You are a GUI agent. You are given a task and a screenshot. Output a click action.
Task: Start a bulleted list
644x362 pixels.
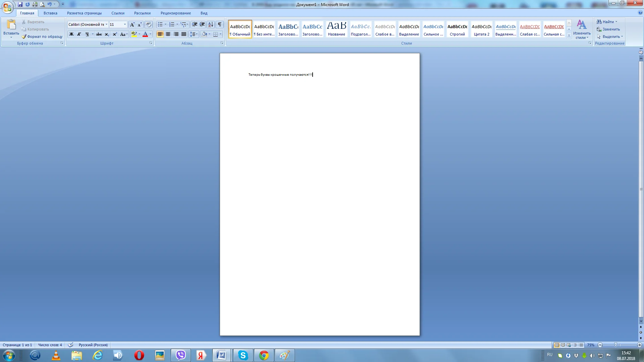[x=160, y=24]
